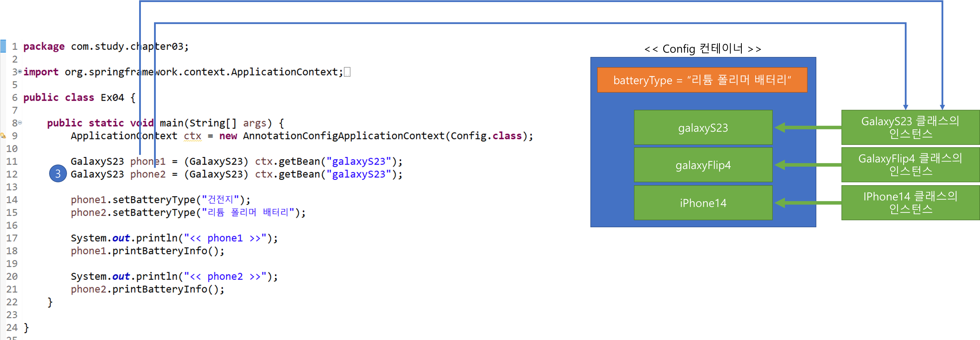This screenshot has height=340, width=980.
Task: Click the "건전지" string on line 14
Action: point(220,200)
